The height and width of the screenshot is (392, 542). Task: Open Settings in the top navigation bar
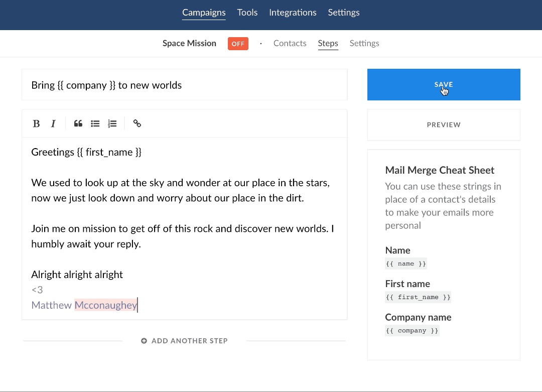[x=344, y=13]
